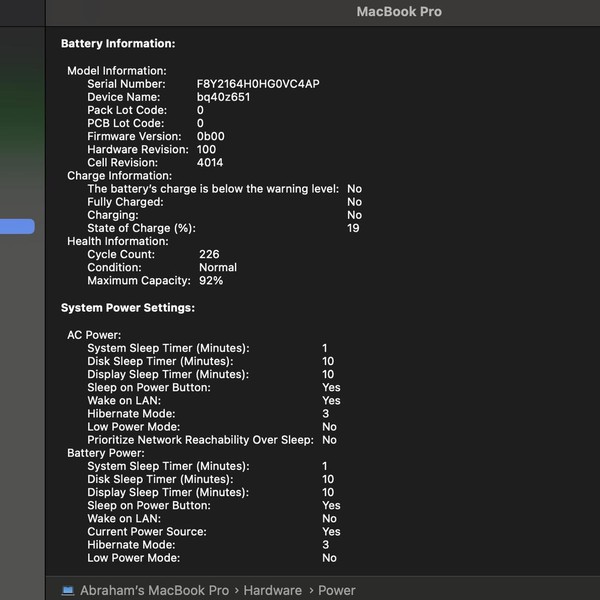Click the Serial Number label

point(126,84)
